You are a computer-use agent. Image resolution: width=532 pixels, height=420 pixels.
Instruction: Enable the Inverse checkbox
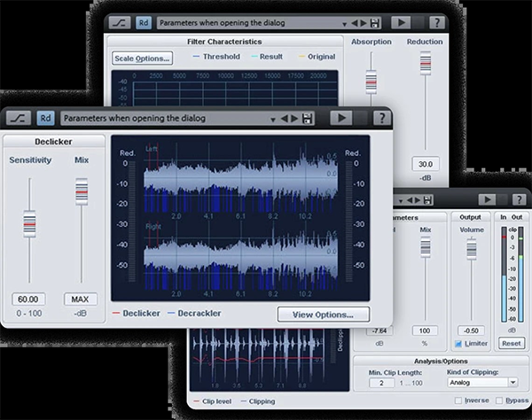coord(458,401)
